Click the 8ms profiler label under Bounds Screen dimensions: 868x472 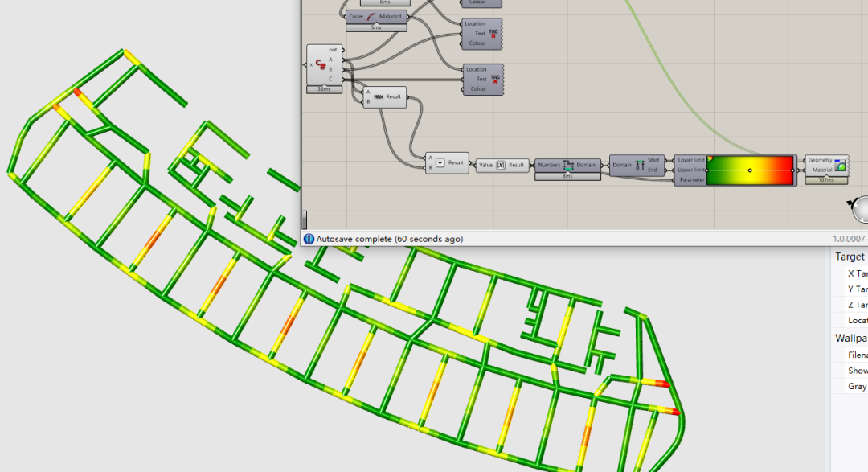[x=567, y=176]
